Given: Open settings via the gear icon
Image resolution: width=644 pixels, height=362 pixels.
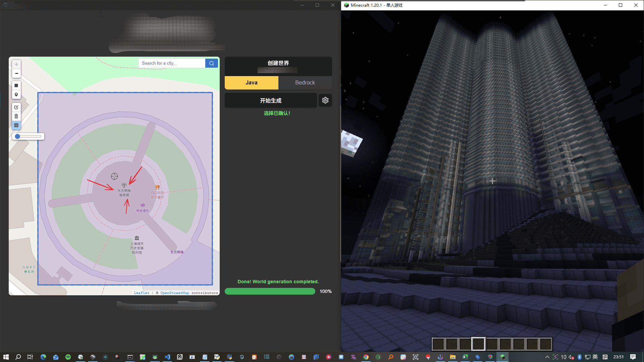Looking at the screenshot, I should pos(325,100).
